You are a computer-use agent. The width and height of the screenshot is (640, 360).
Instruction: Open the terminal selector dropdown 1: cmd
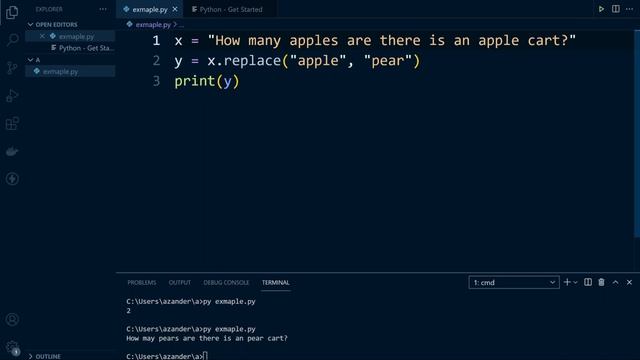(514, 282)
